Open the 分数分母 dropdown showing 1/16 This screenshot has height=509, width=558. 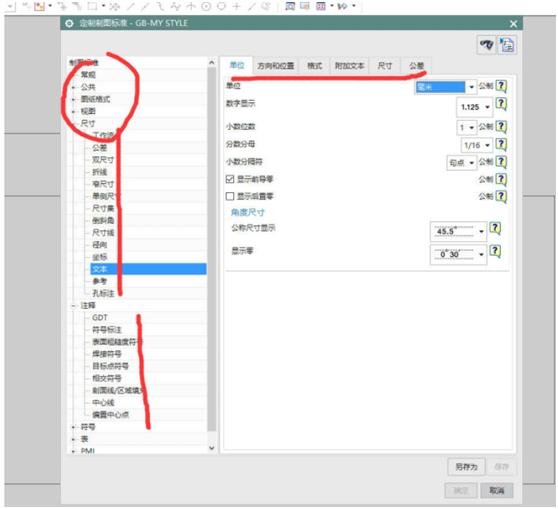pos(477,145)
